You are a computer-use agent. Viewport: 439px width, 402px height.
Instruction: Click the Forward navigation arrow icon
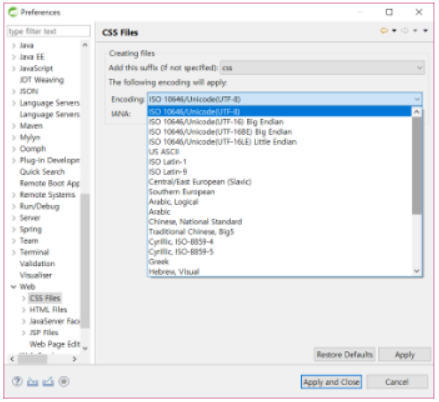pos(405,31)
